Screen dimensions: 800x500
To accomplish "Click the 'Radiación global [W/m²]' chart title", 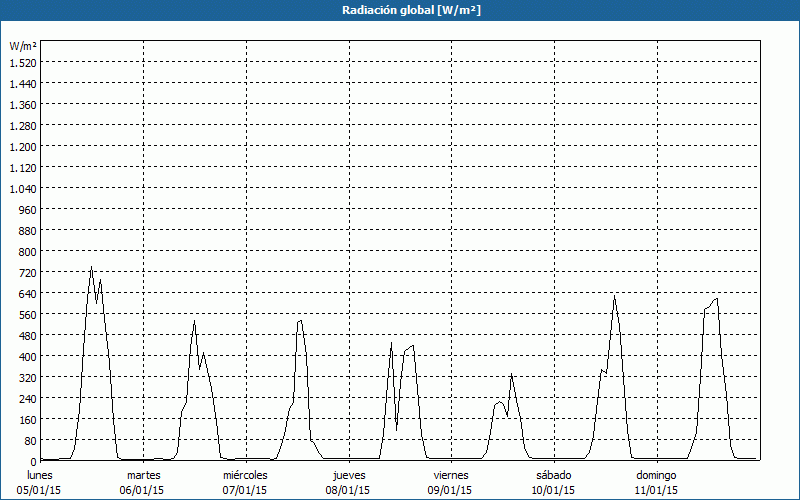I will 400,10.
